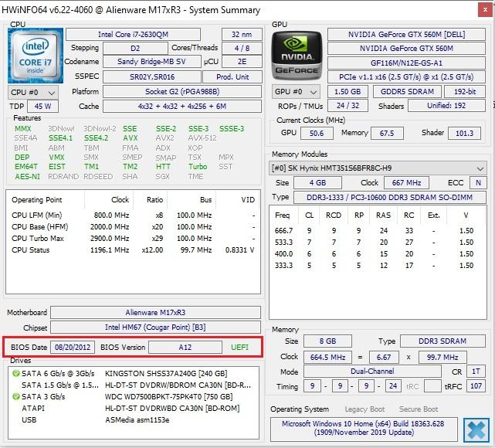Click the tRFC 107 value field

[476, 385]
